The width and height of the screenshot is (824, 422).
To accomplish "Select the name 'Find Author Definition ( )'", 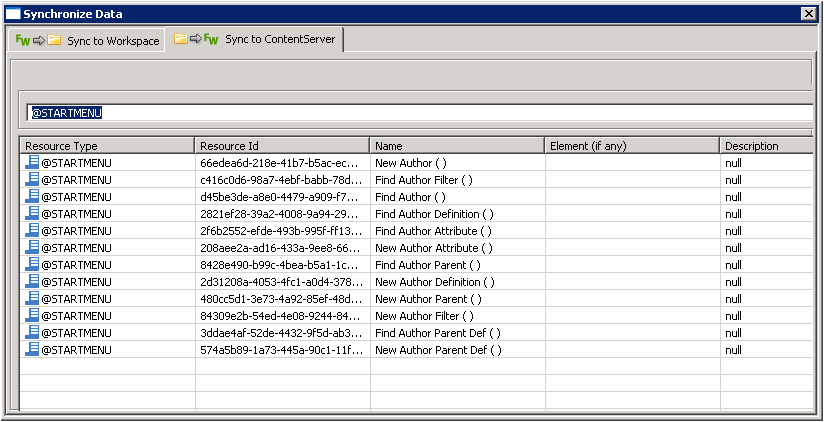I will click(x=434, y=214).
